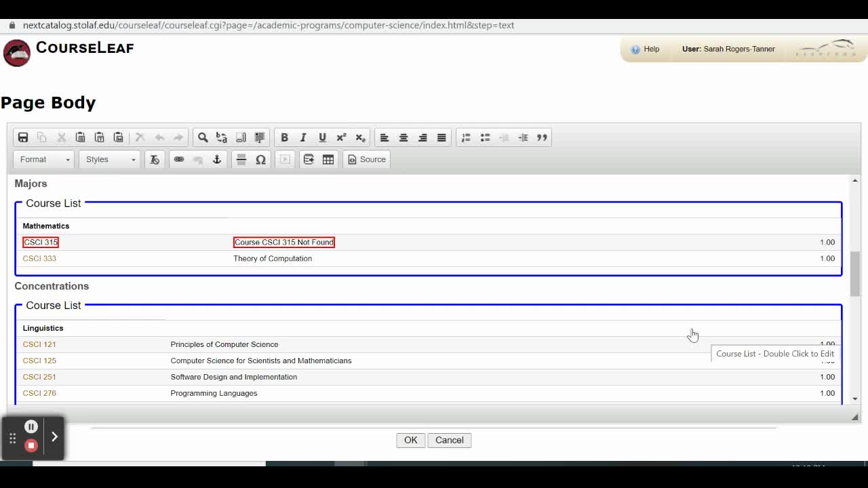Select the Link tool
Image resolution: width=868 pixels, height=488 pixels.
click(x=179, y=160)
